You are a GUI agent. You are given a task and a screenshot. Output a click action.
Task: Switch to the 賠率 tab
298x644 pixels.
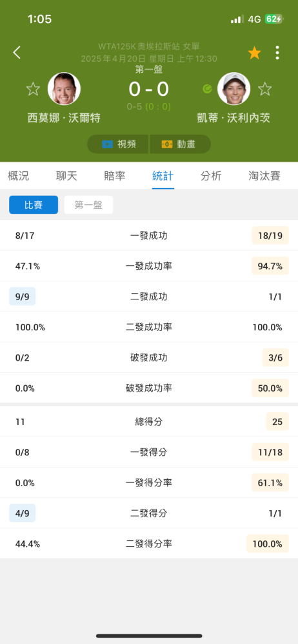114,176
